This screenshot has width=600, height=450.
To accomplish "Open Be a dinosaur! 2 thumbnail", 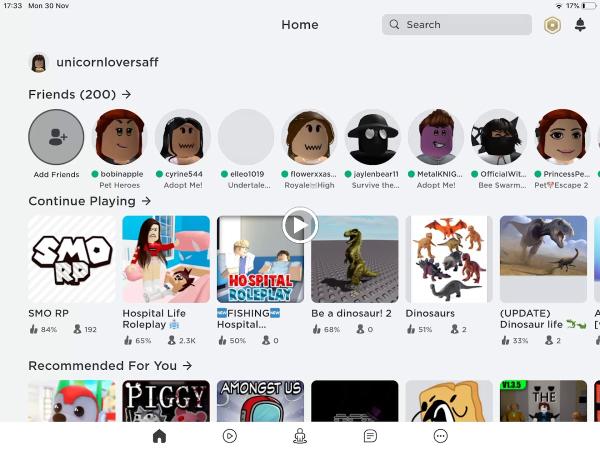I will pos(355,259).
